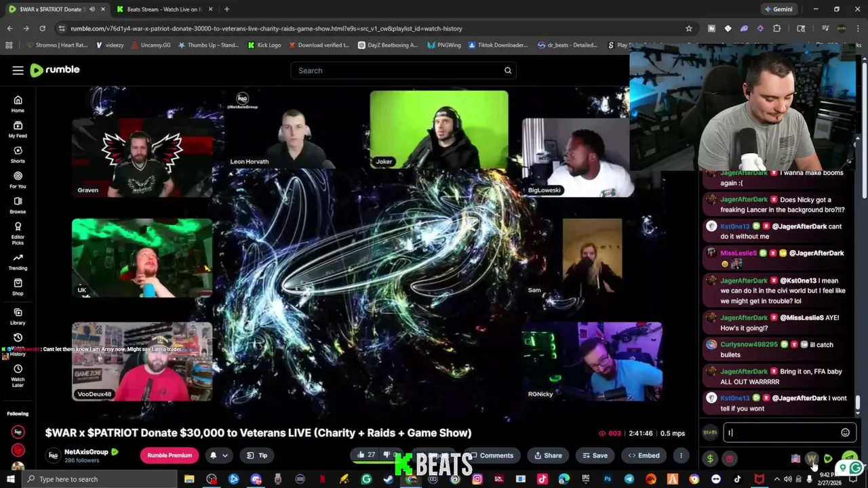This screenshot has width=868, height=488.
Task: Open the Chrome extensions puzzle icon
Action: point(777,28)
